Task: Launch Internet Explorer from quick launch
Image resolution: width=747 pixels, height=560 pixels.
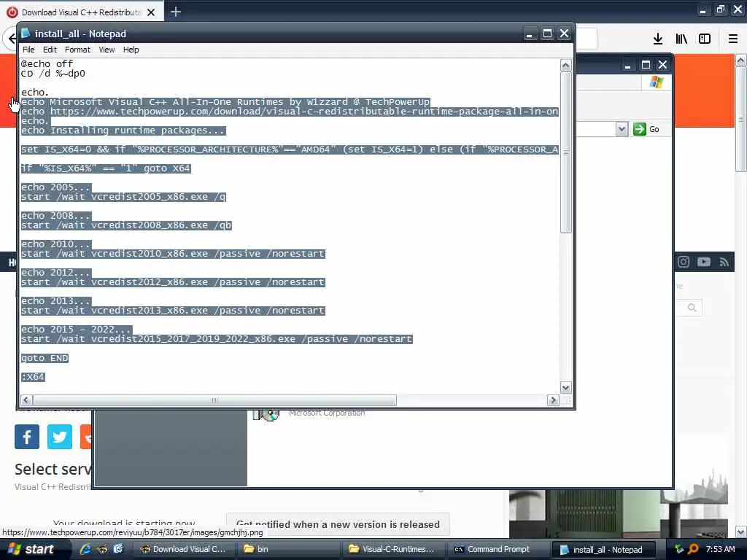Action: coord(86,549)
